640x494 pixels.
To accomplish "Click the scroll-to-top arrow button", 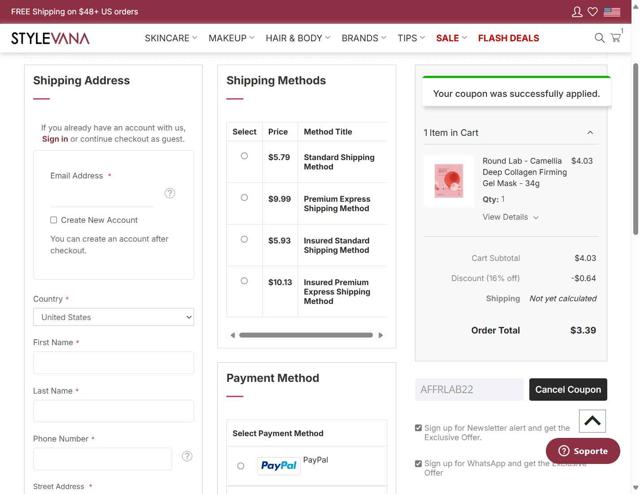I will point(592,421).
